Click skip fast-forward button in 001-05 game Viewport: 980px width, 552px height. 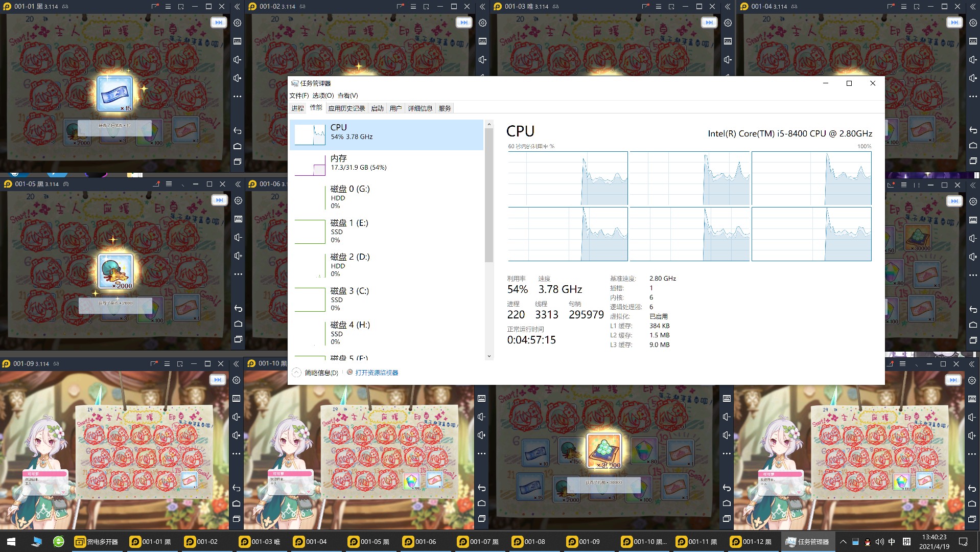point(219,200)
